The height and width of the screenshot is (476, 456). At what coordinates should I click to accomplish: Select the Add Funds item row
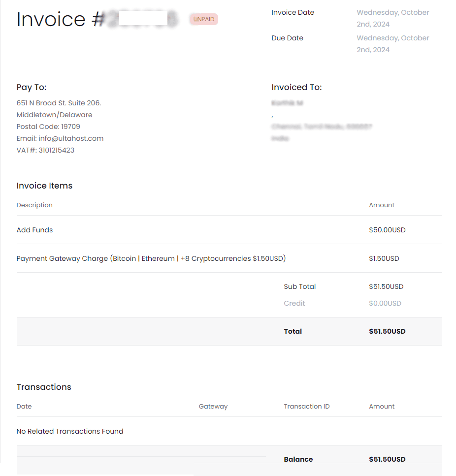point(229,230)
